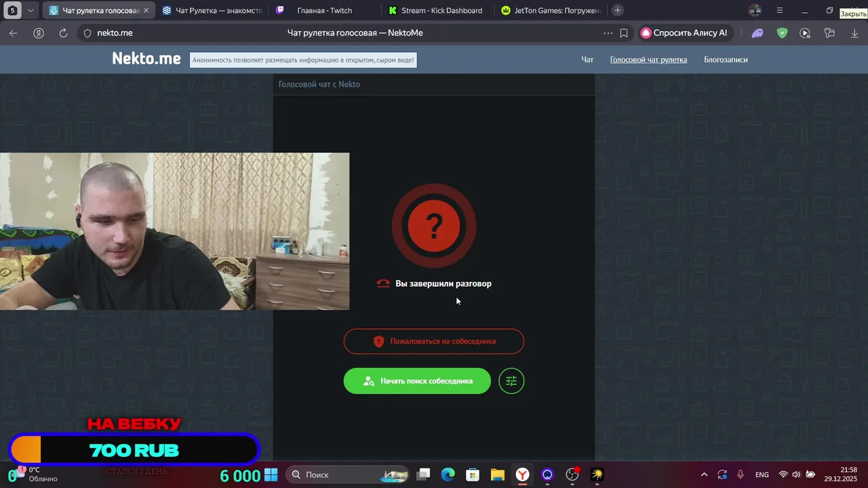
Task: Click the taskbar Поиск search box
Action: [347, 474]
